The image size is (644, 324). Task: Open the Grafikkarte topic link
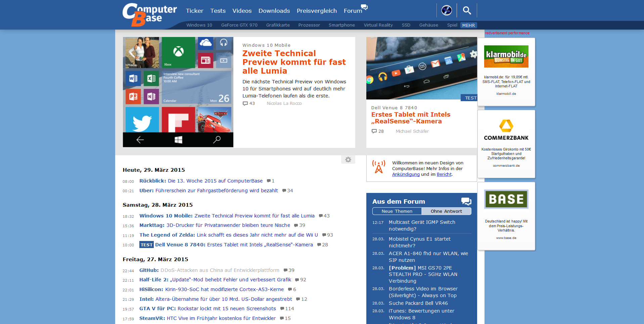point(278,25)
